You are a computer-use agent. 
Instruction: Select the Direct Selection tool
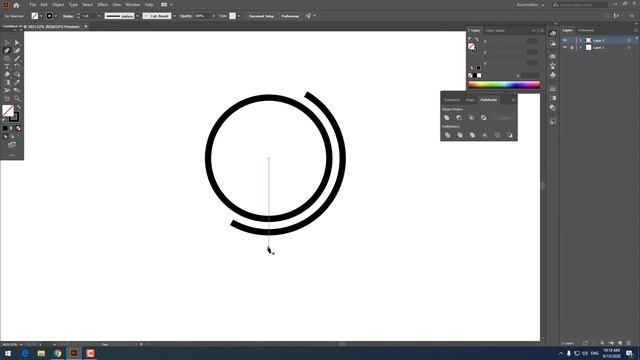click(17, 42)
